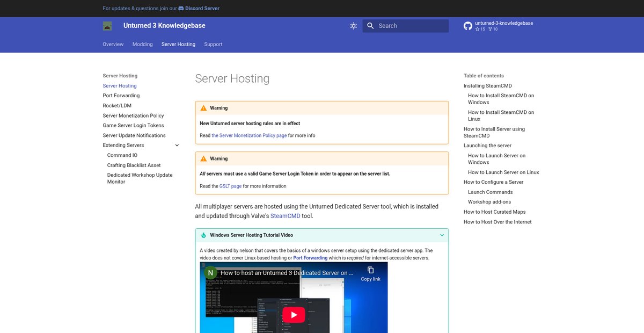Click the video title on the player
Image resolution: width=644 pixels, height=333 pixels.
coord(287,273)
